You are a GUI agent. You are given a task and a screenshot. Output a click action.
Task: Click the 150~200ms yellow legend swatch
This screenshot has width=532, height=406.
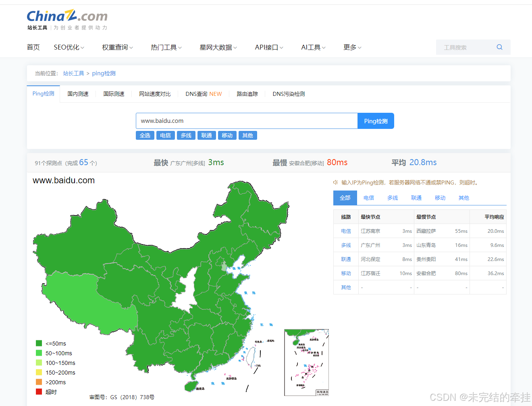pyautogui.click(x=39, y=372)
